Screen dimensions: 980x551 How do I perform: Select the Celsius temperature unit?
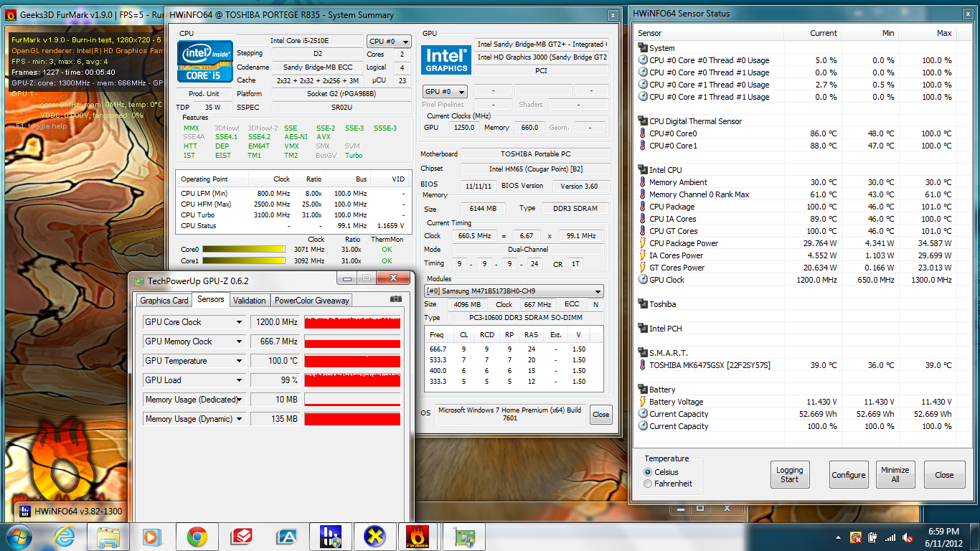tap(648, 472)
